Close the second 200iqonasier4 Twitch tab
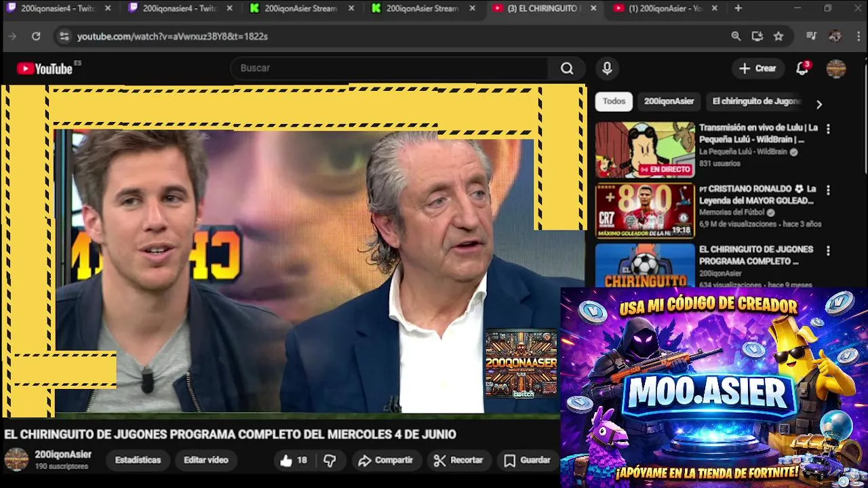The width and height of the screenshot is (868, 488). point(229,8)
